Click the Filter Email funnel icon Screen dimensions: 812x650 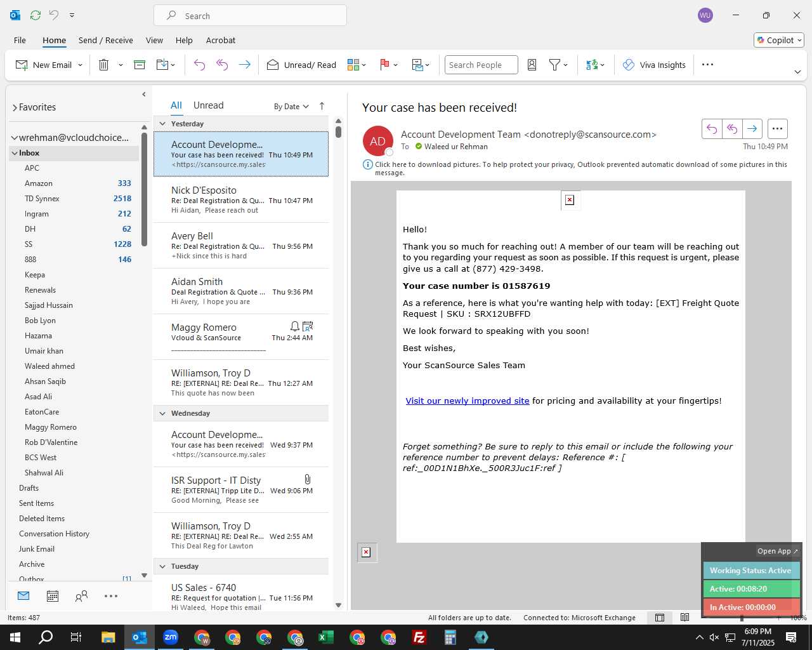point(554,65)
